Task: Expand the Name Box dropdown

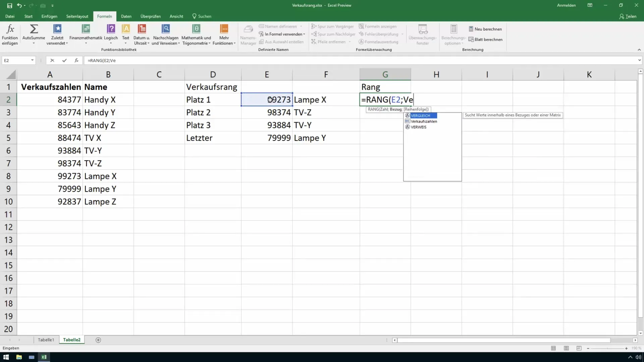Action: click(x=32, y=60)
